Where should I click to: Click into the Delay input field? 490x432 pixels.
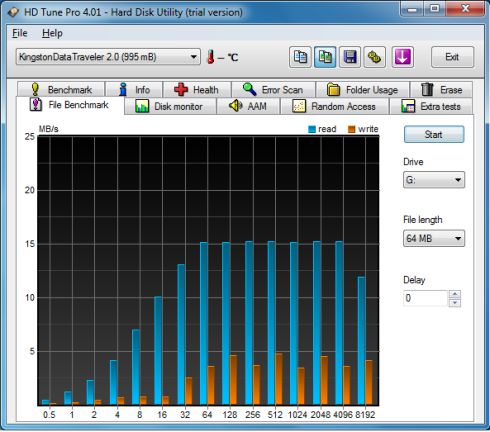[x=425, y=298]
